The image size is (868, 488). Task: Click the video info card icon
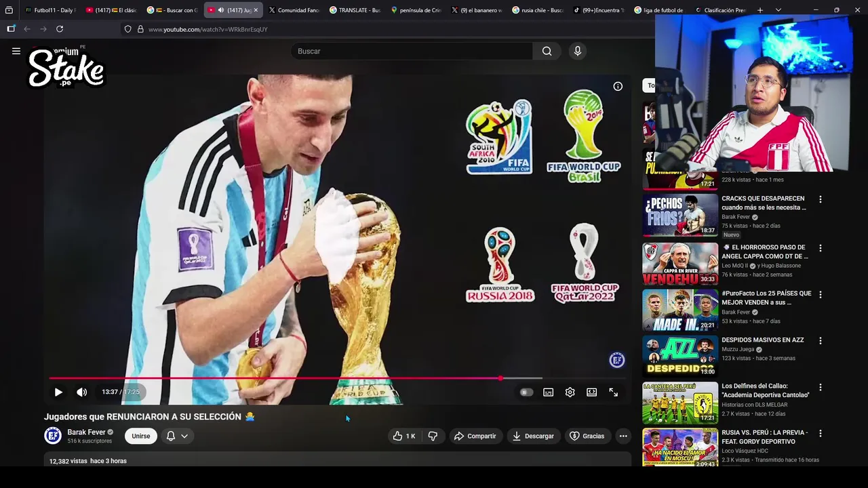coord(618,86)
